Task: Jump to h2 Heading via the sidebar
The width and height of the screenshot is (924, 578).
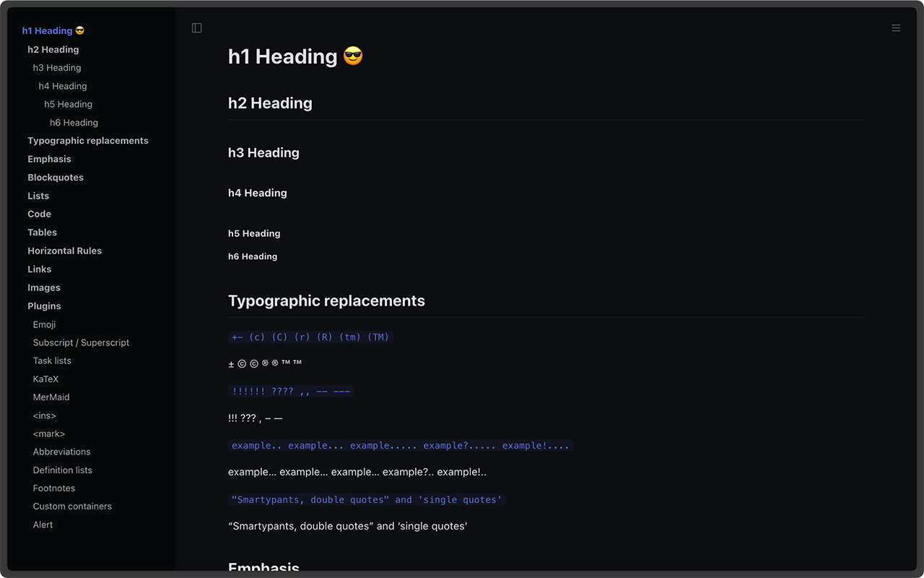Action: pos(53,49)
